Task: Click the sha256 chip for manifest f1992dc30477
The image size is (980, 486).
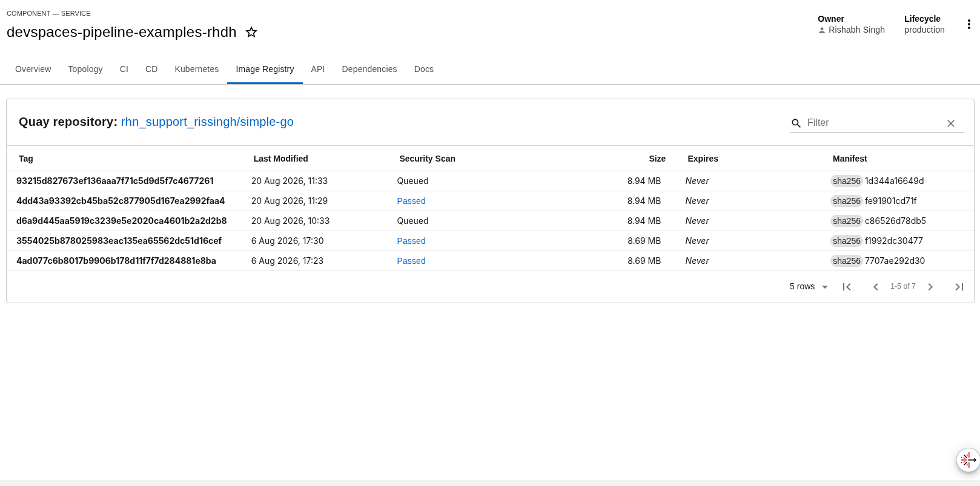Action: [847, 241]
